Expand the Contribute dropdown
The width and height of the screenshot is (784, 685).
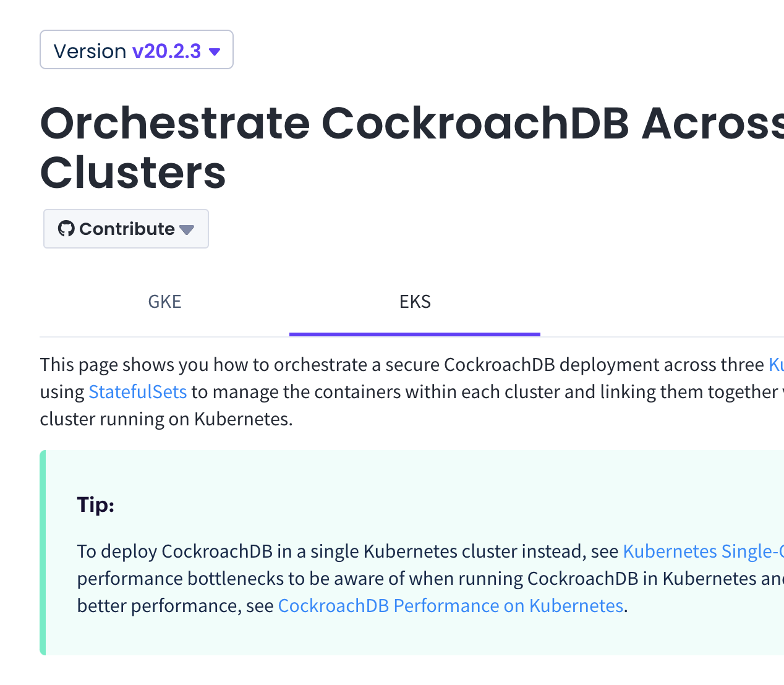click(x=126, y=229)
